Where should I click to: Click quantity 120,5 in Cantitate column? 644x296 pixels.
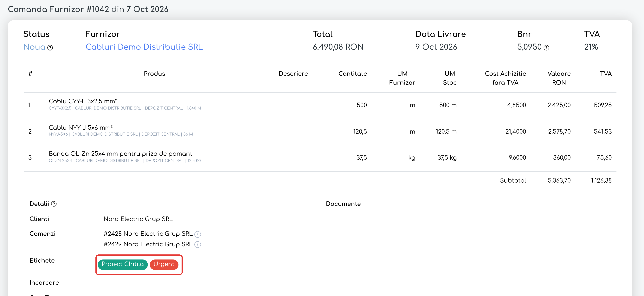[360, 131]
